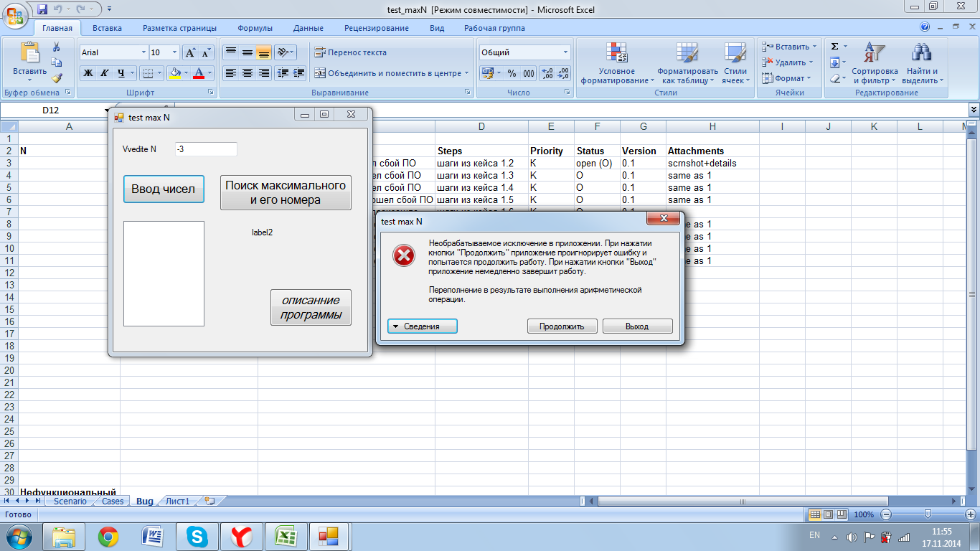The width and height of the screenshot is (980, 551).
Task: Click the AutoSum sigma icon
Action: click(x=834, y=47)
